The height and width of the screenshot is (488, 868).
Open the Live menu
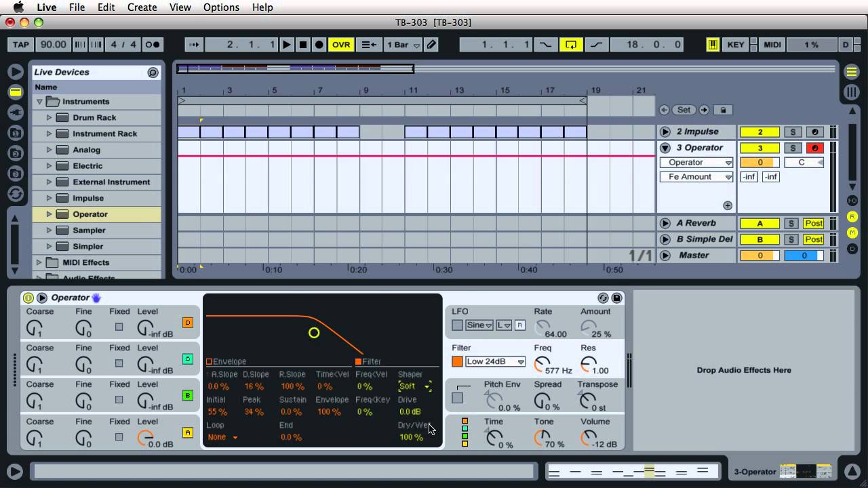pyautogui.click(x=47, y=7)
